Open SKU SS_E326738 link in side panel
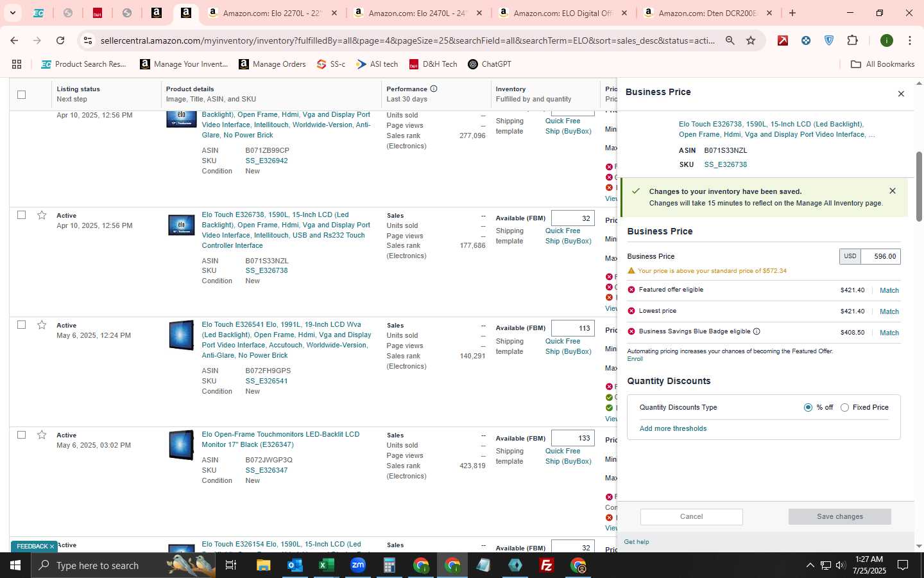 coord(725,164)
